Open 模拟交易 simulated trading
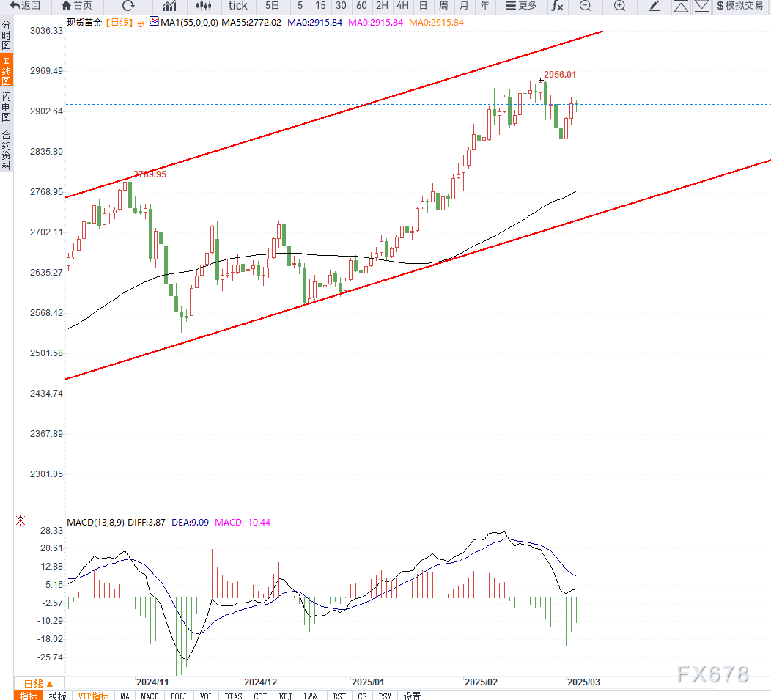The image size is (771, 700). tap(740, 6)
